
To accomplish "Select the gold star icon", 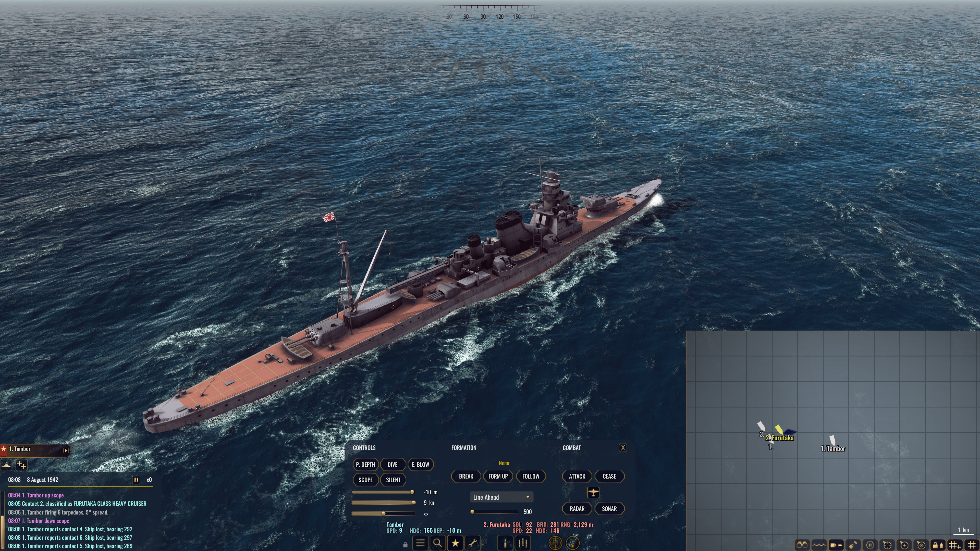I will point(455,543).
